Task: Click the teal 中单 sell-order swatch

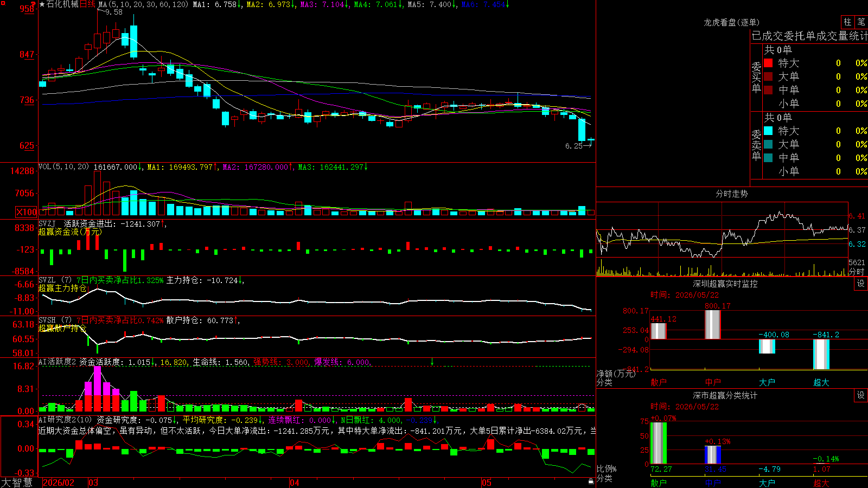Action: pyautogui.click(x=768, y=157)
